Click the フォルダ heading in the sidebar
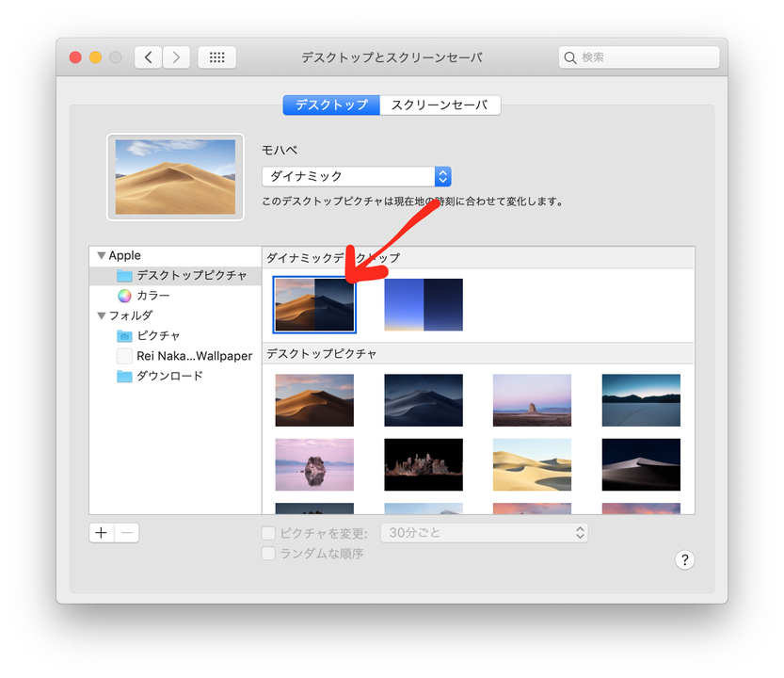The height and width of the screenshot is (678, 784). pos(131,315)
